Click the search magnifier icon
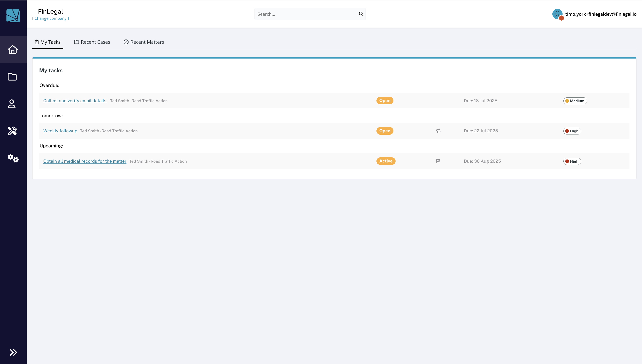Screen dimensions: 642x364 pyautogui.click(x=361, y=14)
